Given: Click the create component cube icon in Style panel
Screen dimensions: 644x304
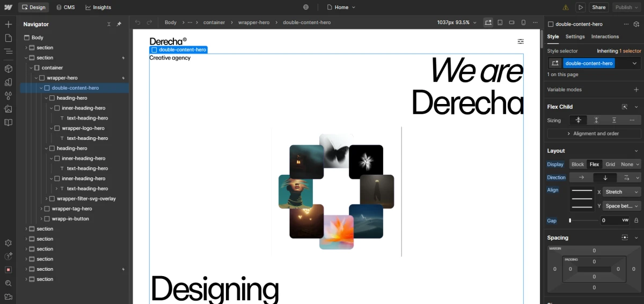Looking at the screenshot, I should [636, 24].
